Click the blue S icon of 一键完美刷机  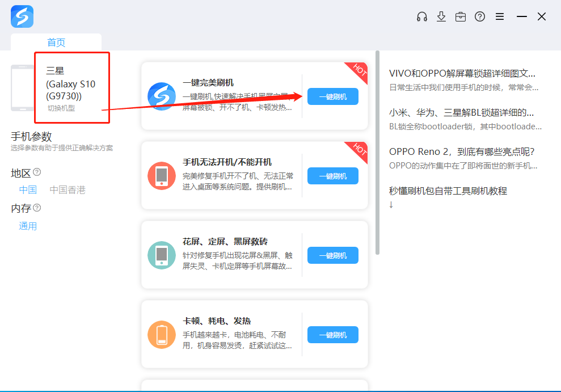point(162,96)
